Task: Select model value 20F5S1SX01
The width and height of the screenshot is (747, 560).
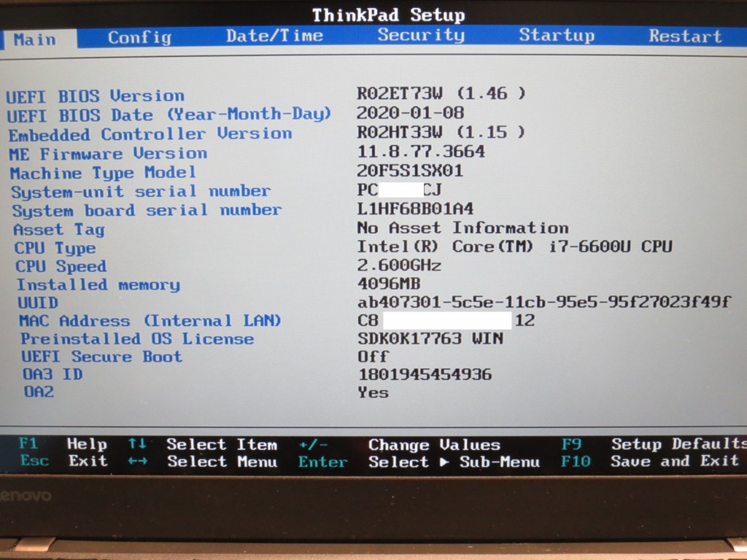Action: tap(410, 171)
